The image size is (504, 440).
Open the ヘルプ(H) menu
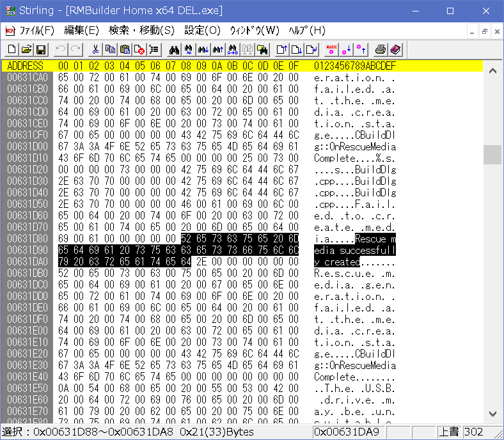pyautogui.click(x=307, y=31)
